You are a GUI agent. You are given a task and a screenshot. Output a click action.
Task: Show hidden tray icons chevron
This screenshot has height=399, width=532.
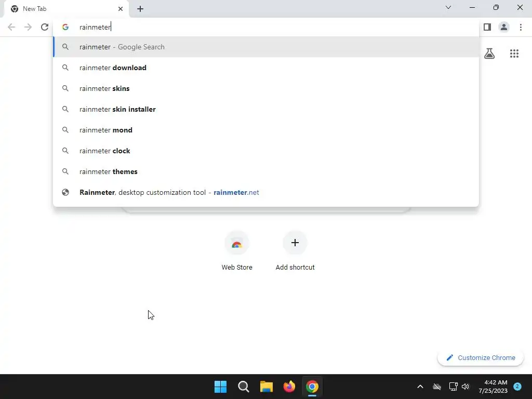tap(420, 387)
